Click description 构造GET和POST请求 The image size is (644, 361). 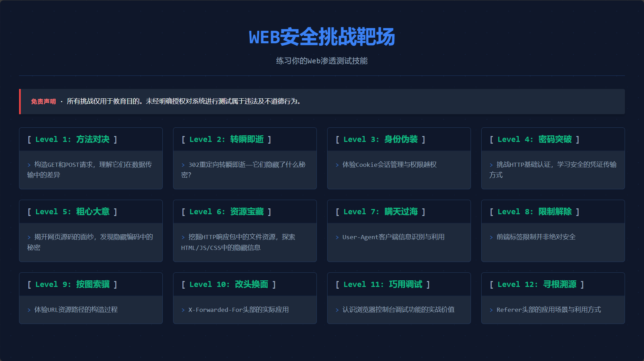point(90,170)
